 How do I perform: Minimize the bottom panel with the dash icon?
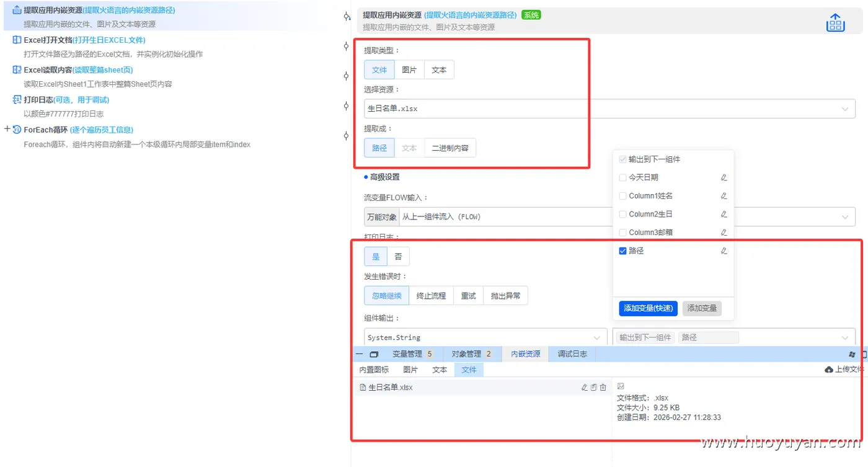click(x=359, y=354)
